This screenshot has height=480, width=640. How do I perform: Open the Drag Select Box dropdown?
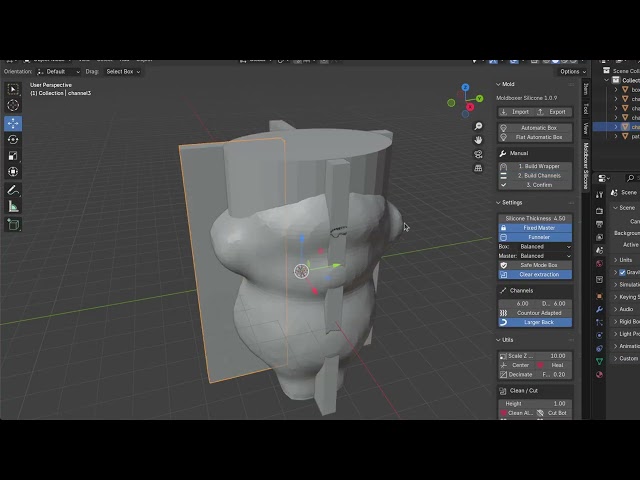(x=123, y=72)
